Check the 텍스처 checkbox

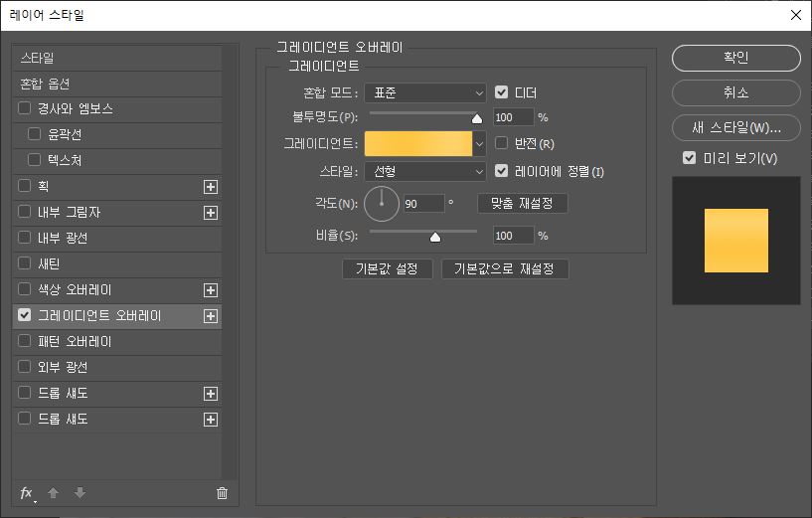(34, 159)
